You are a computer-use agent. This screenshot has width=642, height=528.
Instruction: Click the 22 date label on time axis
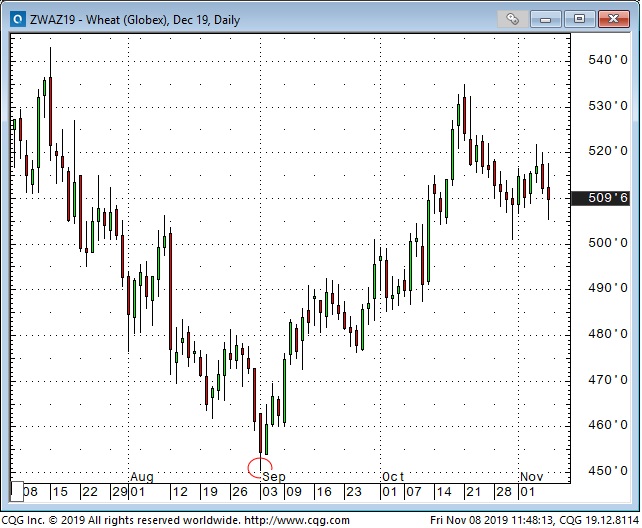[90, 492]
